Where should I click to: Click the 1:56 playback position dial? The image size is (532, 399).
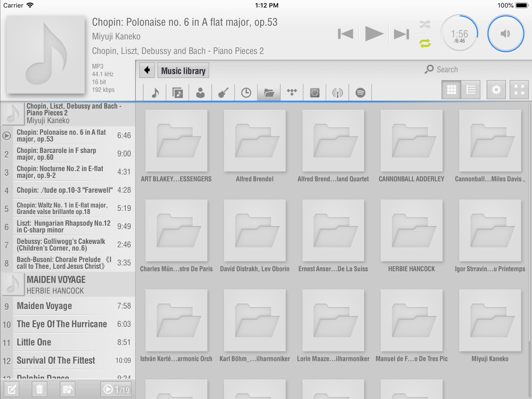[x=459, y=34]
